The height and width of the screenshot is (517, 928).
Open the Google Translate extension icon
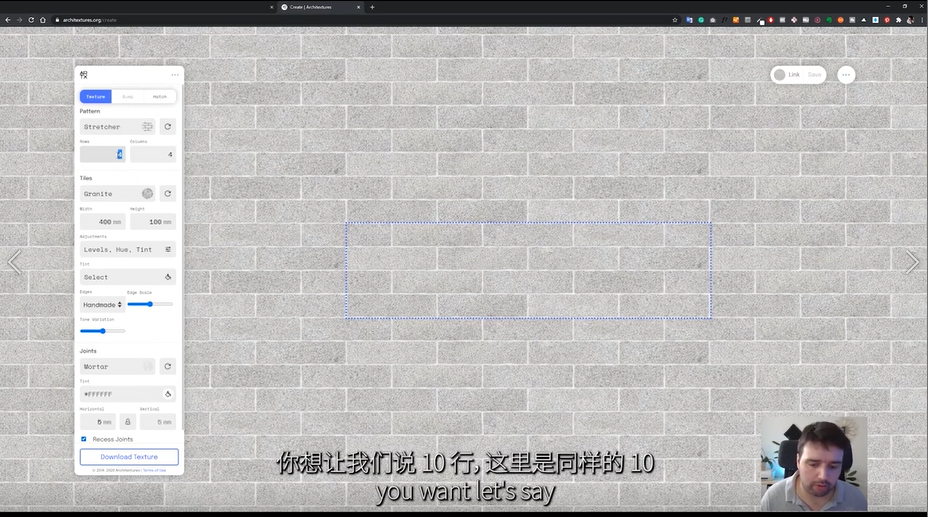[689, 20]
